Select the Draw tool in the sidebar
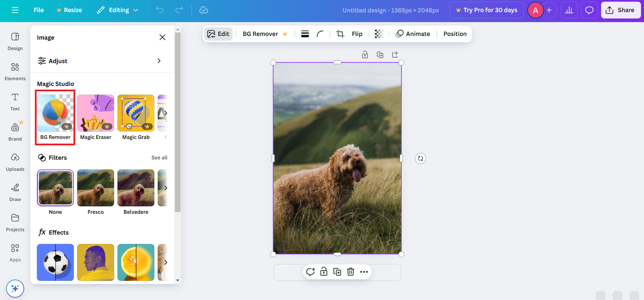The height and width of the screenshot is (300, 644). point(15,192)
